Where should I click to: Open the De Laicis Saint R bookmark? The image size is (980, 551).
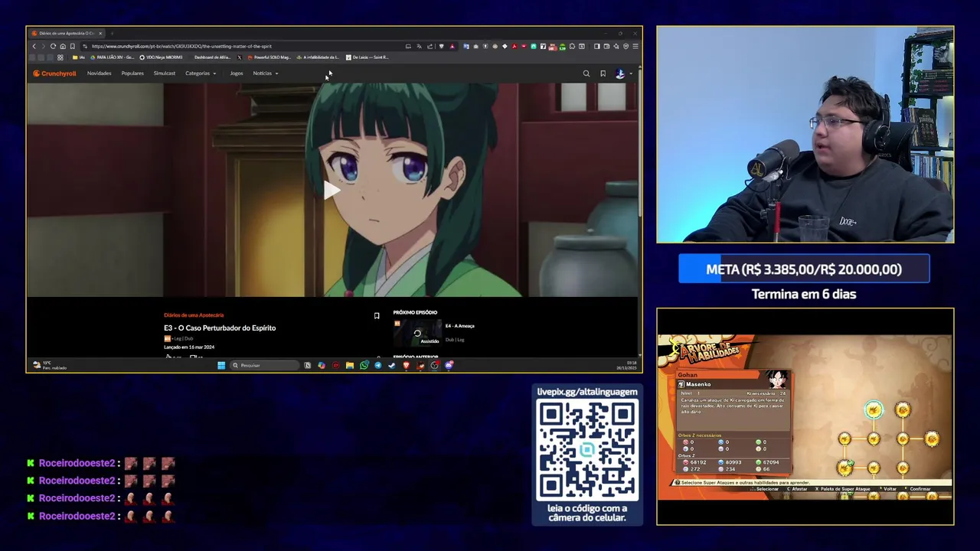click(x=367, y=57)
